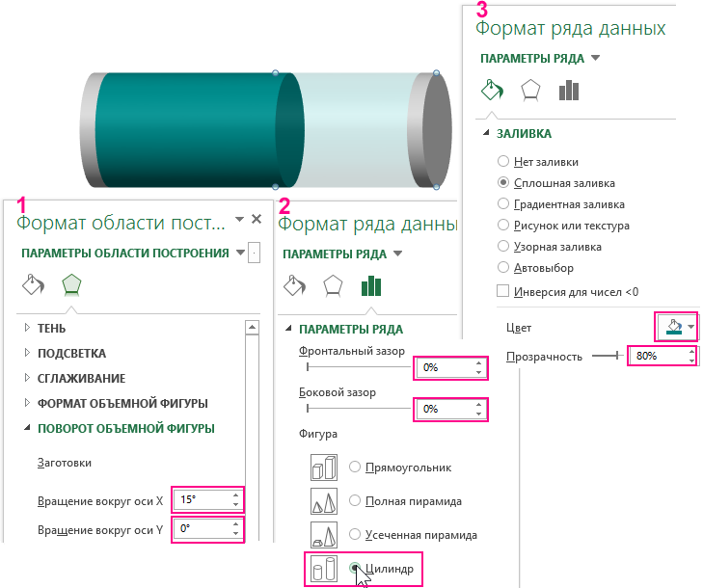The width and height of the screenshot is (703, 588).
Task: Select Fill & Line bucket icon in panel 3
Action: 492,90
